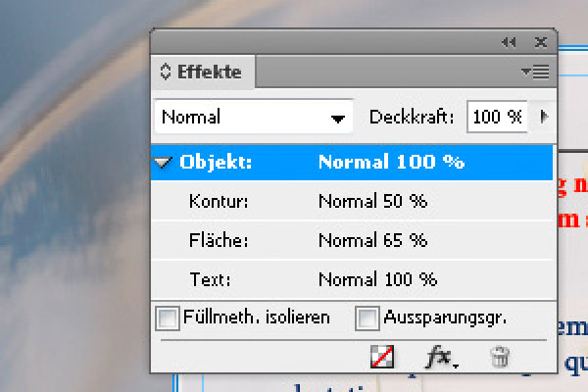Open the Deckkraft opacity slider arrow

tap(544, 117)
